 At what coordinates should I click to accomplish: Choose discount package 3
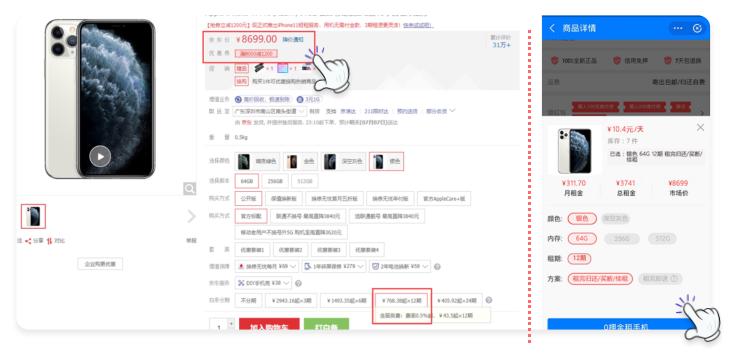pos(329,250)
